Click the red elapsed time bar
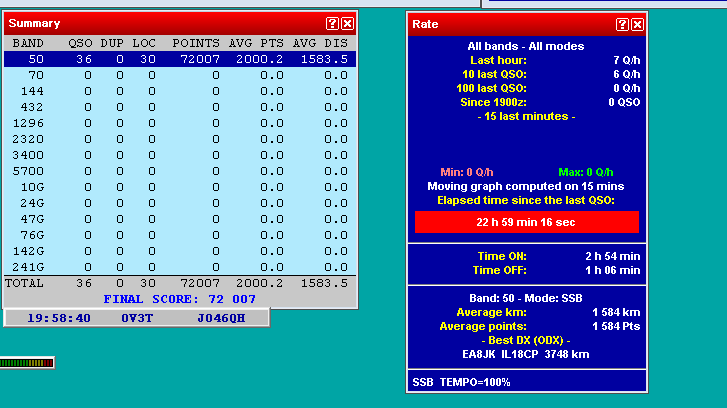The width and height of the screenshot is (727, 408). (x=527, y=222)
